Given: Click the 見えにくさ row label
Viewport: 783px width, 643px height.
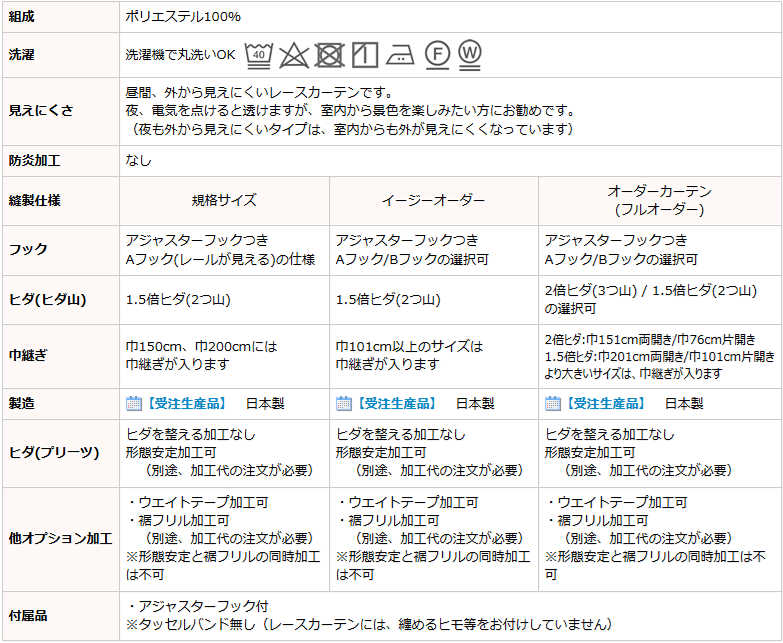Looking at the screenshot, I should coord(42,111).
